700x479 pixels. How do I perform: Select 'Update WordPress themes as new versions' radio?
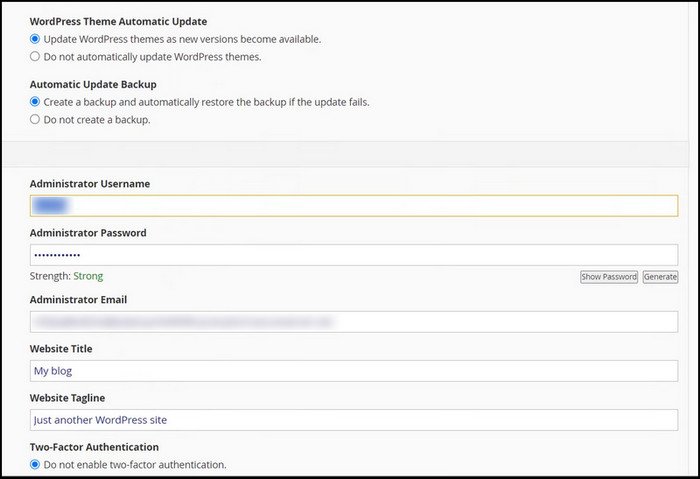point(35,39)
